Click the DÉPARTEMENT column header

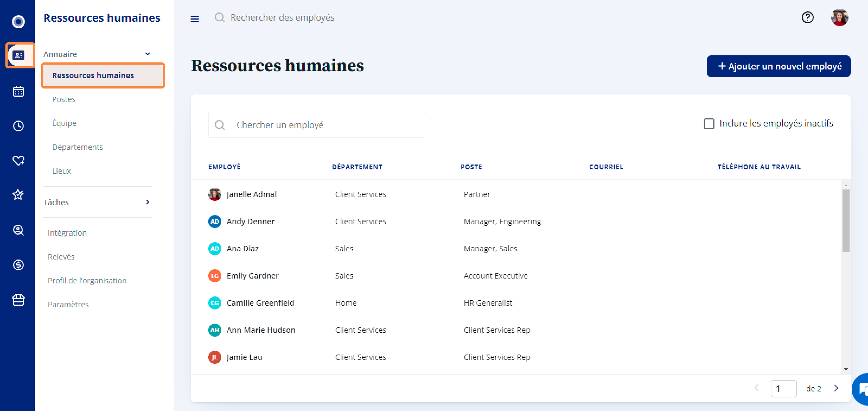357,167
